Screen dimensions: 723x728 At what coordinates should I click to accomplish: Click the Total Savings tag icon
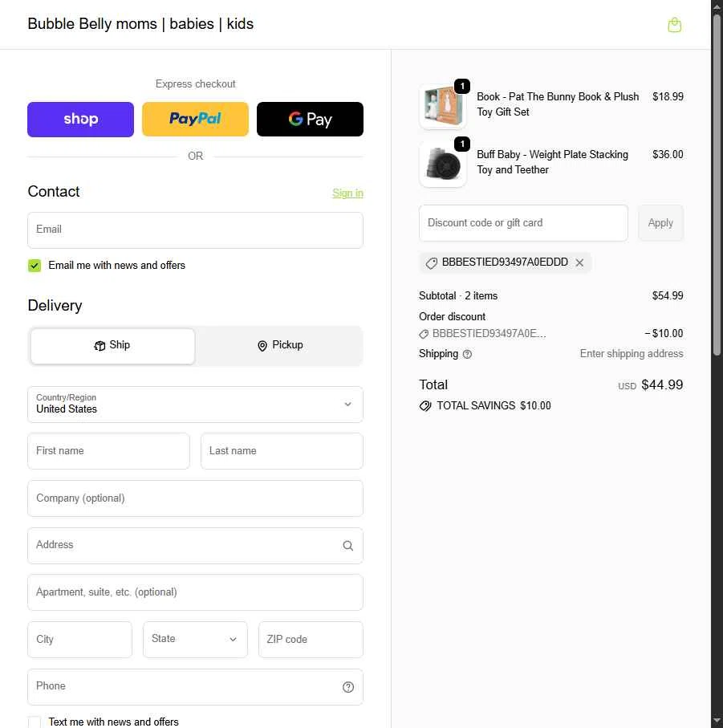[425, 406]
